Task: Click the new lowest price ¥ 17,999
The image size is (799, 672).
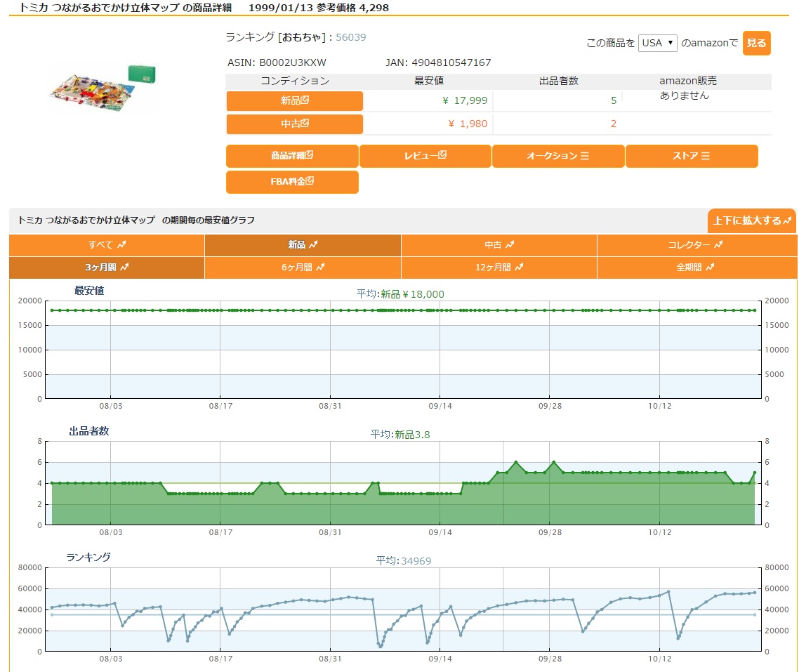Action: [465, 100]
